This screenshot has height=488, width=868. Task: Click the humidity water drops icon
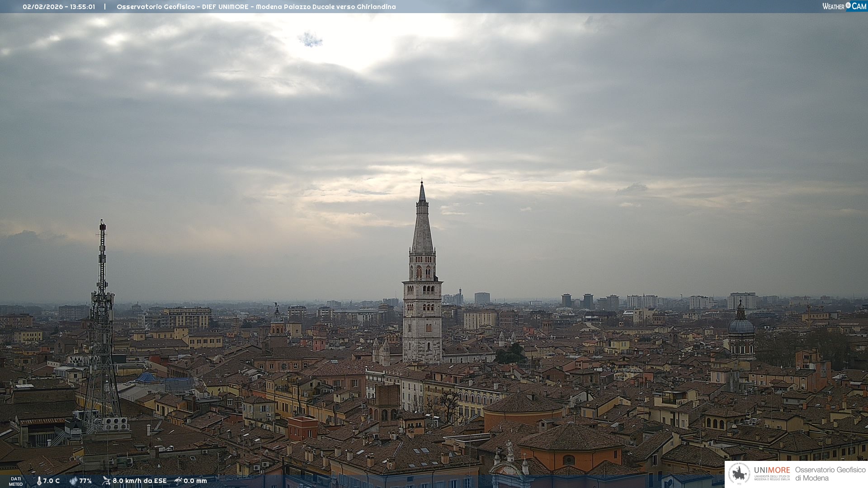(x=73, y=481)
